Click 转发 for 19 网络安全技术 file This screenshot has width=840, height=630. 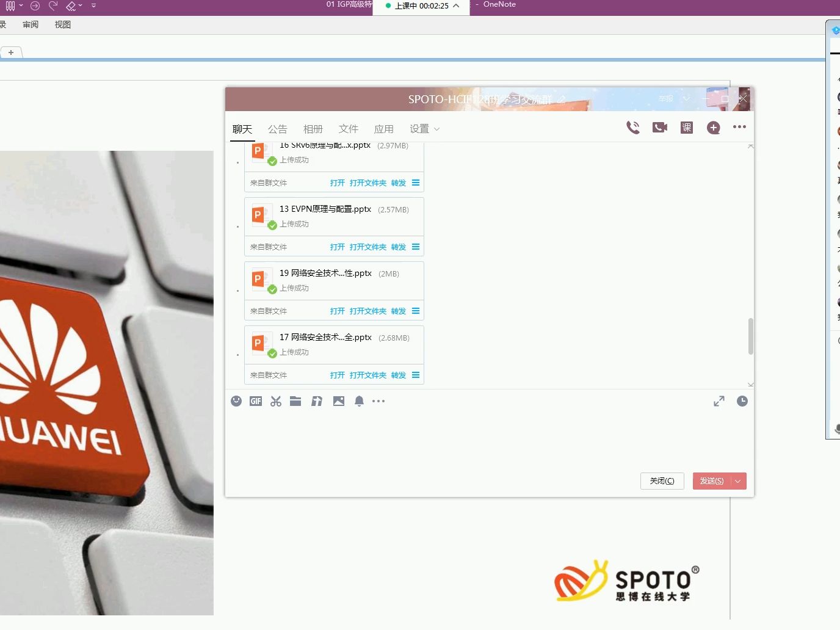point(399,311)
